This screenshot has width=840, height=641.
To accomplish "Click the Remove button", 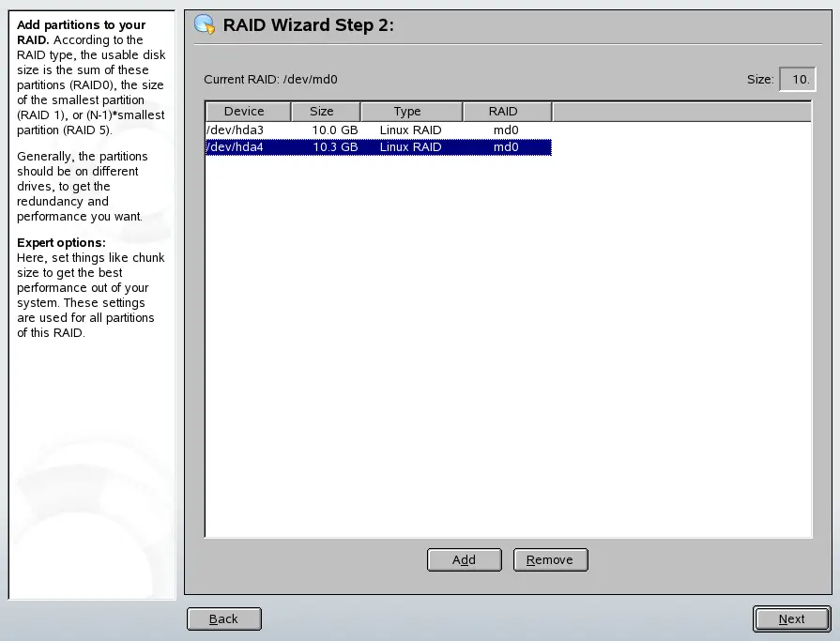I will coord(550,559).
